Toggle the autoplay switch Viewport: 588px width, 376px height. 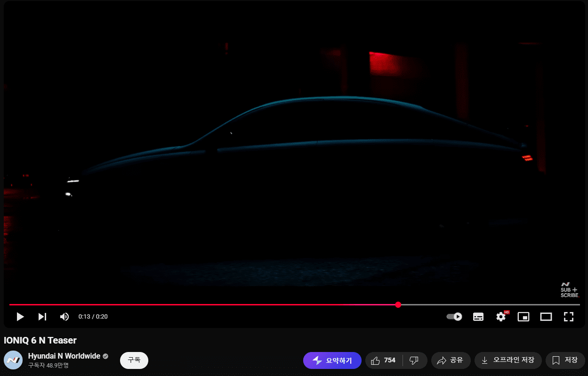point(454,317)
